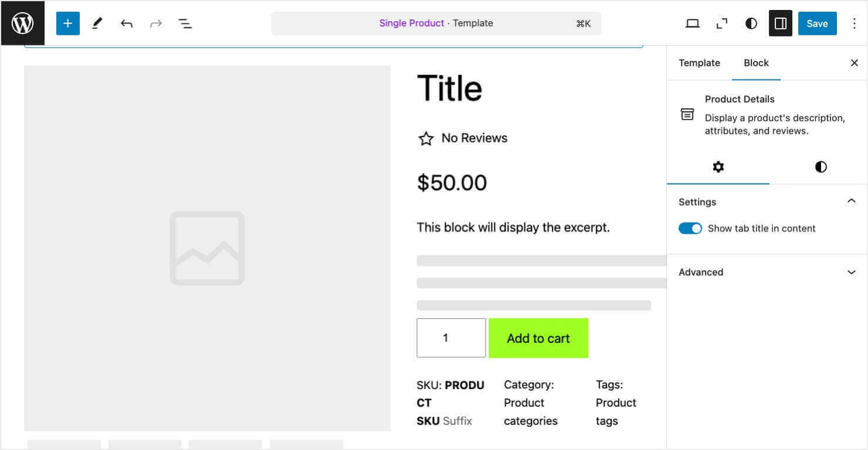Open the three-dot Options menu
Screen dimensions: 868x450
(x=855, y=23)
